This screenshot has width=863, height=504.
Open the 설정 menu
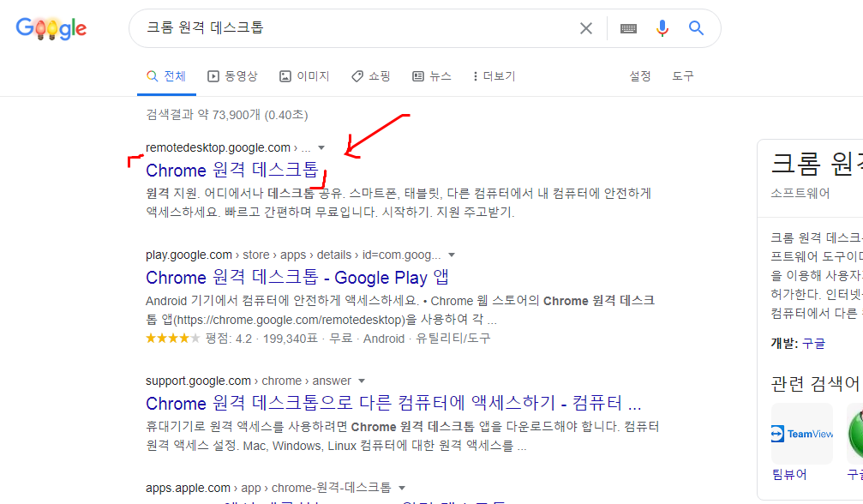pos(640,76)
